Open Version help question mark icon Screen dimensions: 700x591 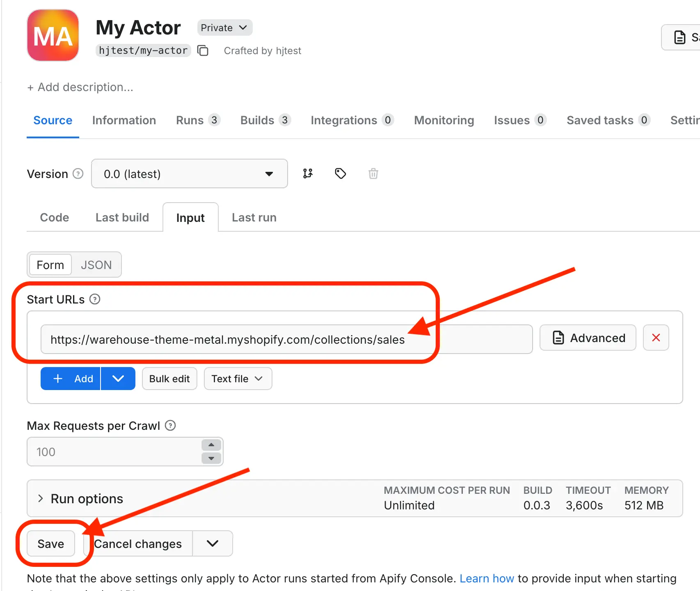pyautogui.click(x=78, y=174)
